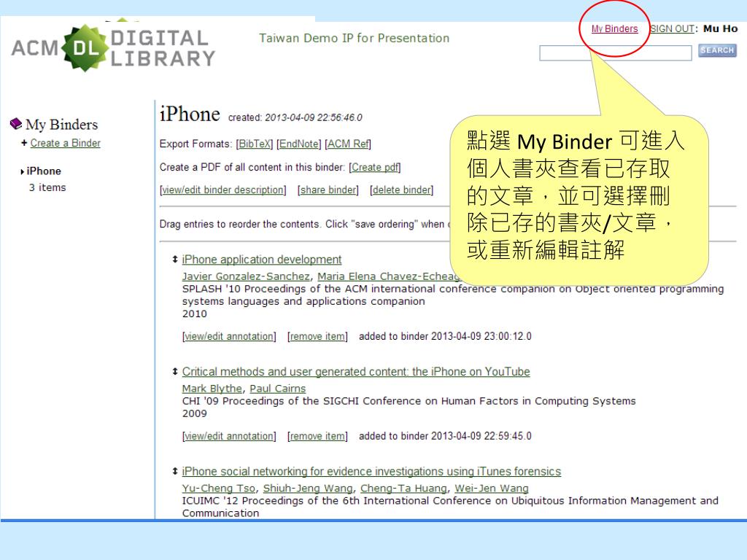Screen dimensions: 747x560
Task: Remove item Critical methods article
Action: click(318, 436)
